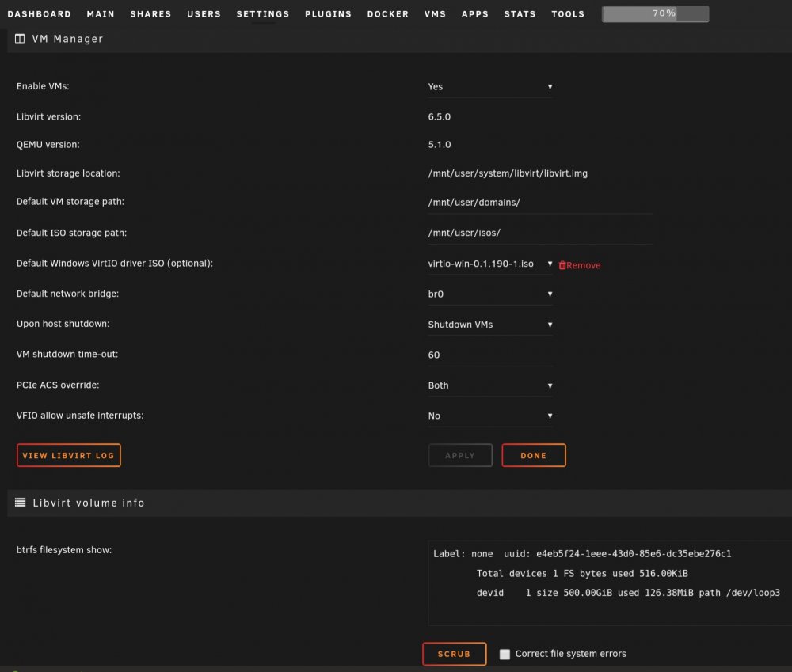Click the 70% usage progress bar
Viewport: 792px width, 672px height.
[655, 13]
